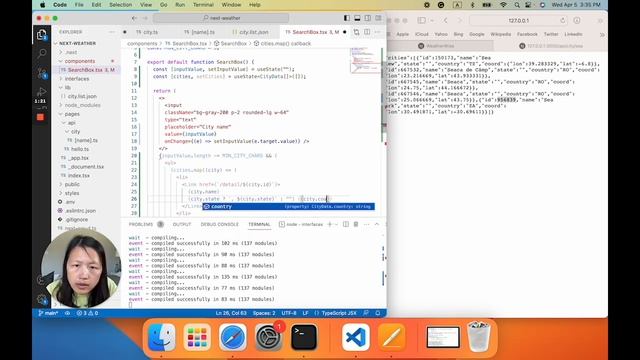Open changes compare icon in editor toolbar
The image size is (640, 360).
pyautogui.click(x=356, y=32)
